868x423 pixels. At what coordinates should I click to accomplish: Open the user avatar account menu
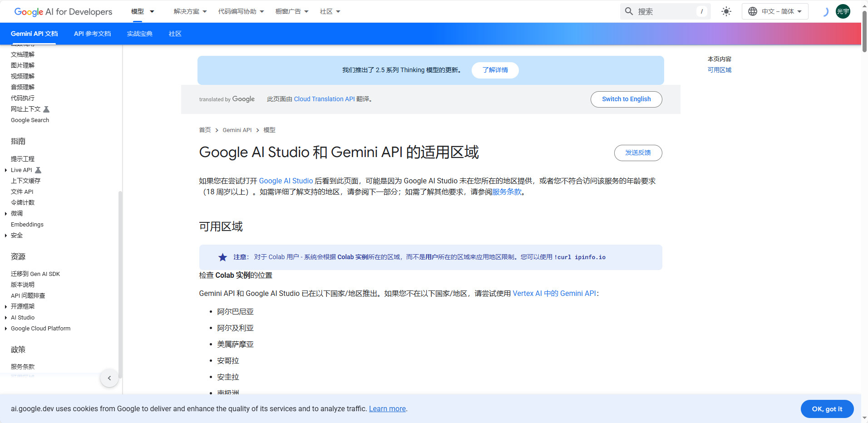tap(843, 11)
